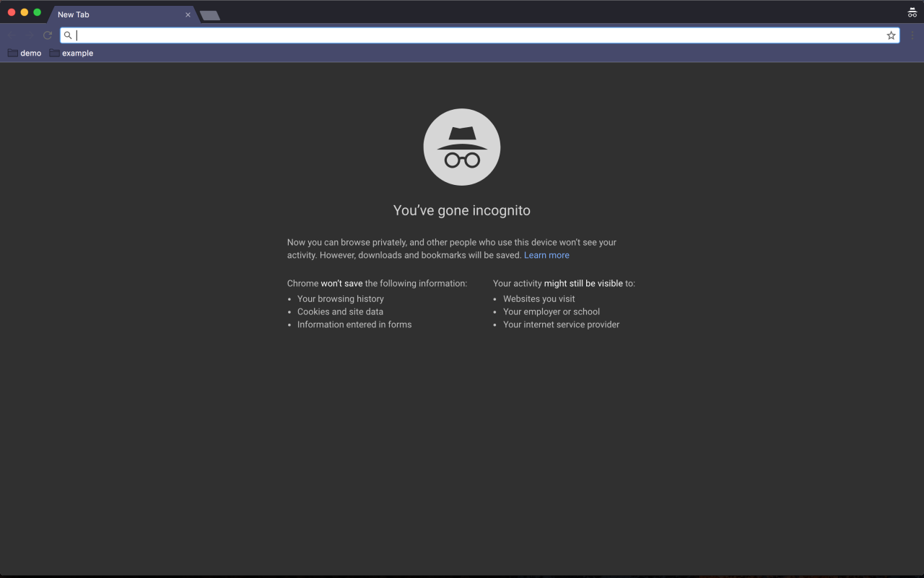This screenshot has height=578, width=924.
Task: Click "Information entered in forms" text
Action: click(354, 324)
